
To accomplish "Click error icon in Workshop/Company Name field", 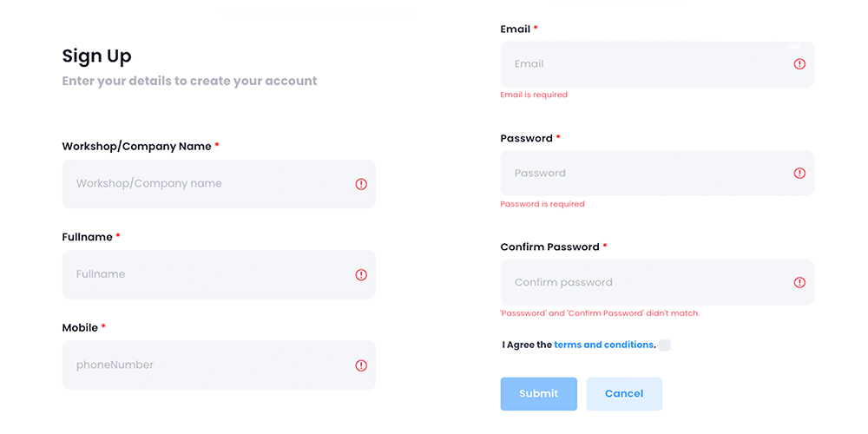I will (361, 184).
